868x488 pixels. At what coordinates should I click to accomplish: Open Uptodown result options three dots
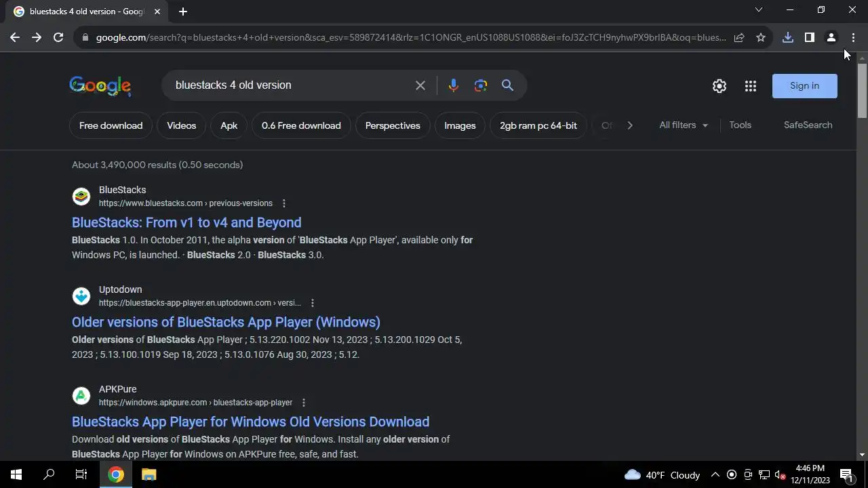coord(313,303)
